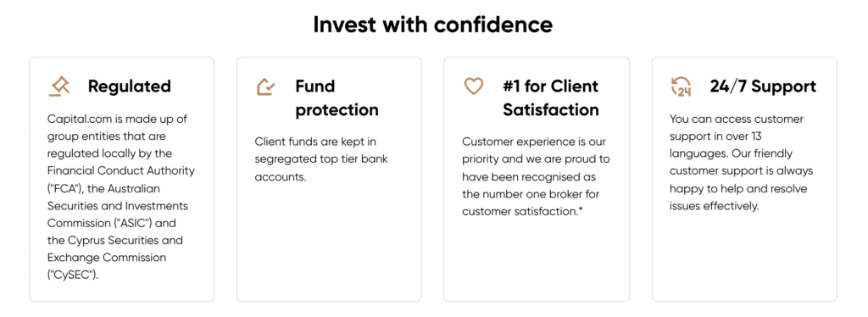The height and width of the screenshot is (317, 868).
Task: Select the Fund protection heading
Action: (x=337, y=98)
